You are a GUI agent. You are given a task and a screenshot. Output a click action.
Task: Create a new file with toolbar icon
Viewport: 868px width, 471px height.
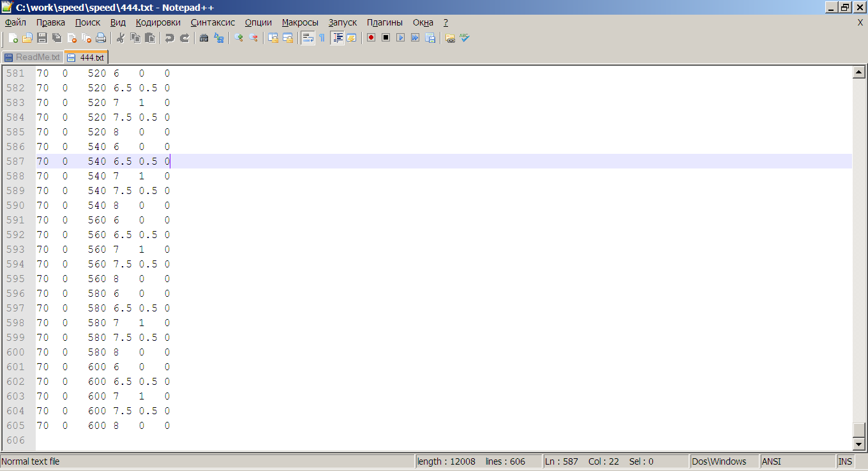pos(12,38)
